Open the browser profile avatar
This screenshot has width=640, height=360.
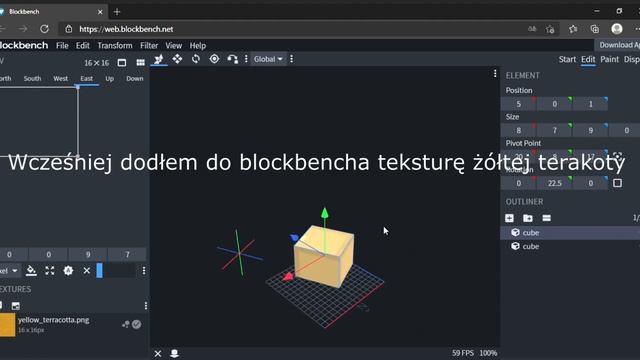tap(617, 29)
